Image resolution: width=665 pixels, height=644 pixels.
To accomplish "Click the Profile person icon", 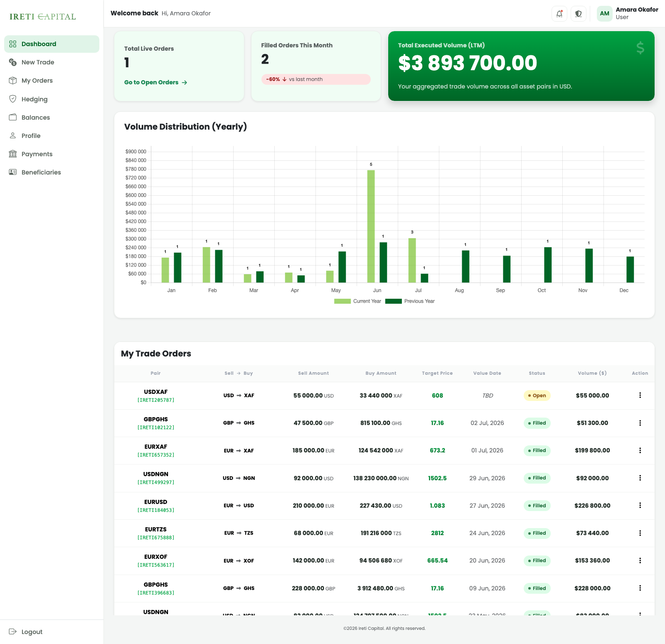I will click(13, 135).
